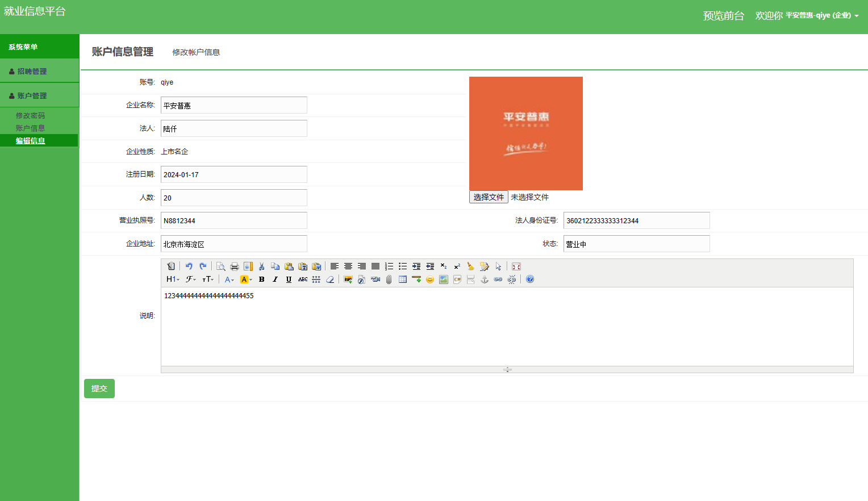Insert an emoticon with smiley icon
The width and height of the screenshot is (868, 501).
click(430, 279)
